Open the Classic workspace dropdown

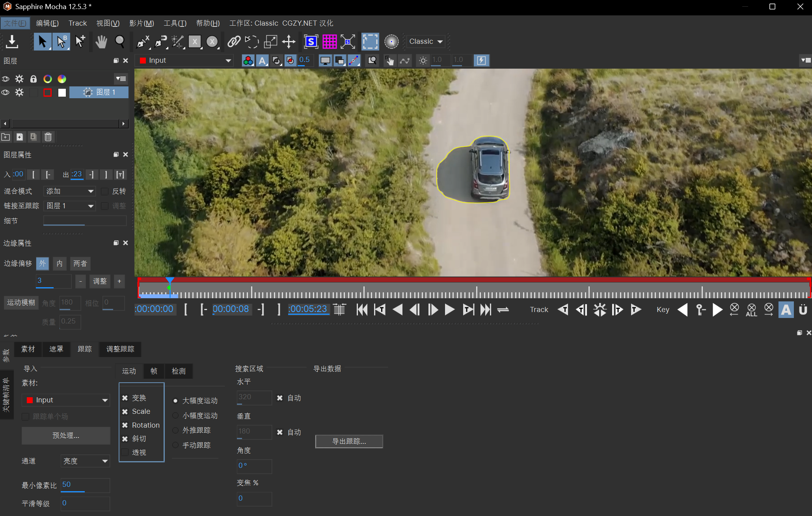426,41
